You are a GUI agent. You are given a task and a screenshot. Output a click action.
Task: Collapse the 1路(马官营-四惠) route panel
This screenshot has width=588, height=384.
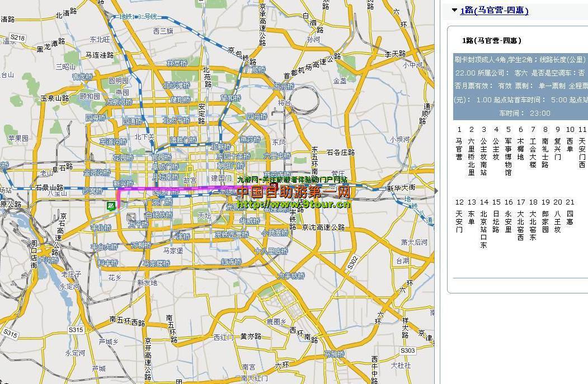454,10
